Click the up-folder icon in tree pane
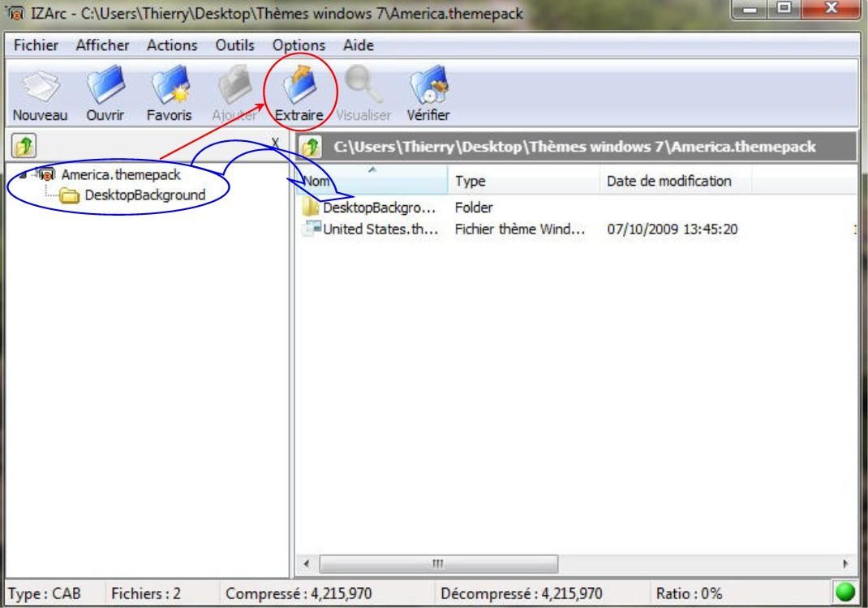868x608 pixels. (24, 146)
